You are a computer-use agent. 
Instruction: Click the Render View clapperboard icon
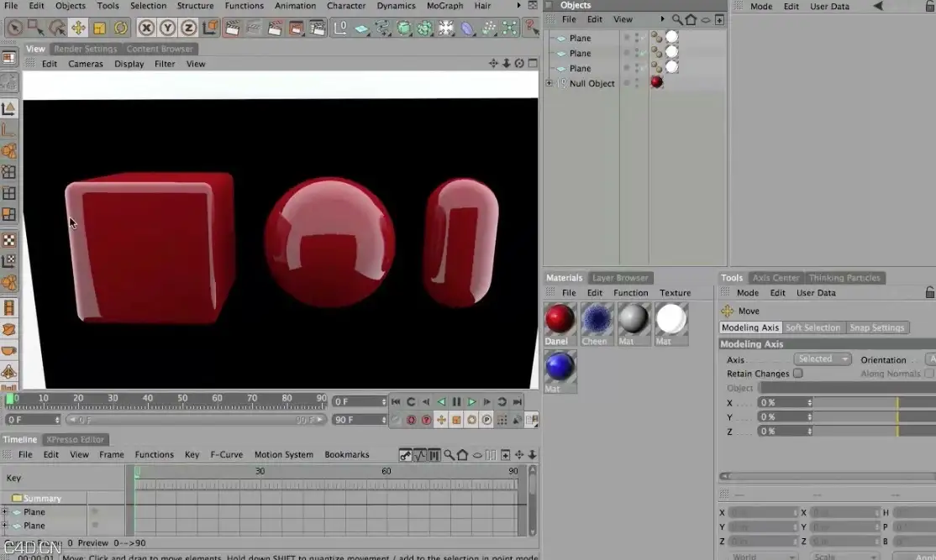pyautogui.click(x=233, y=28)
